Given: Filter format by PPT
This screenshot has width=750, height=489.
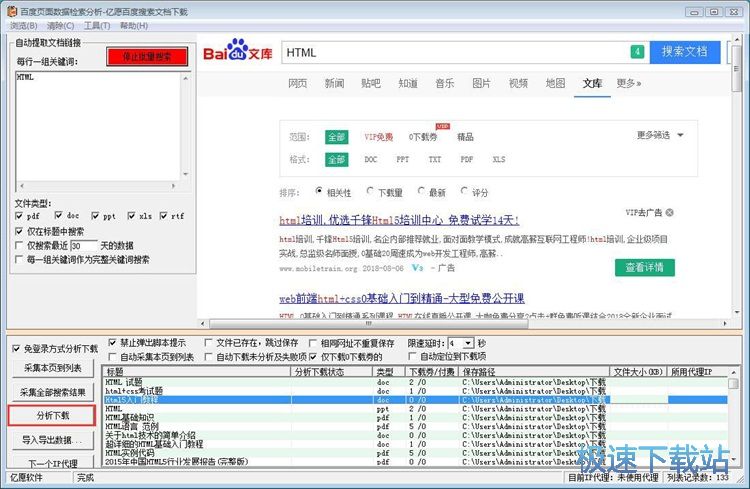Looking at the screenshot, I should (403, 159).
